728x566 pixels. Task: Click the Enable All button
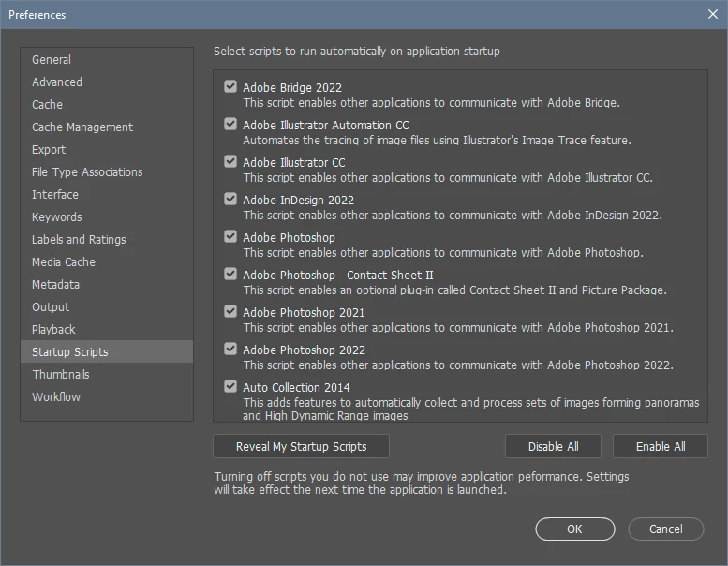click(x=661, y=446)
